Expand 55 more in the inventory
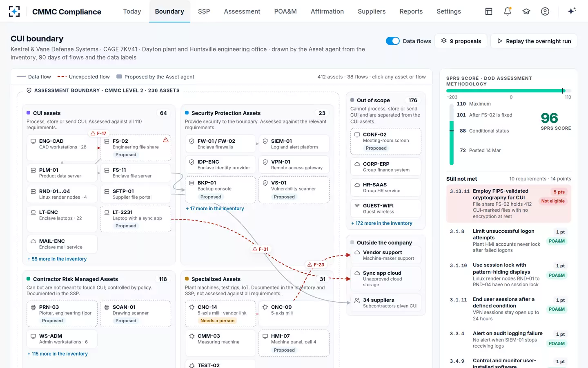588x368 pixels. 57,259
